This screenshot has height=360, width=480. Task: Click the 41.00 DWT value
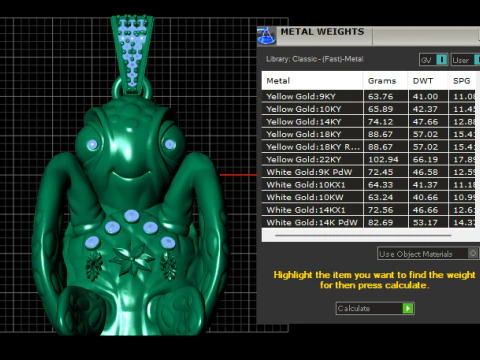(425, 96)
